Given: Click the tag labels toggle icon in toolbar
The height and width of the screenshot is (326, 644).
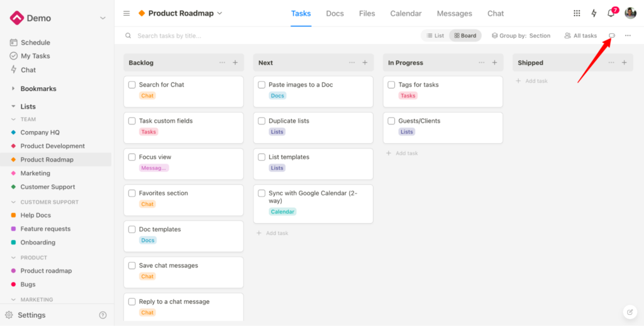Looking at the screenshot, I should 611,36.
